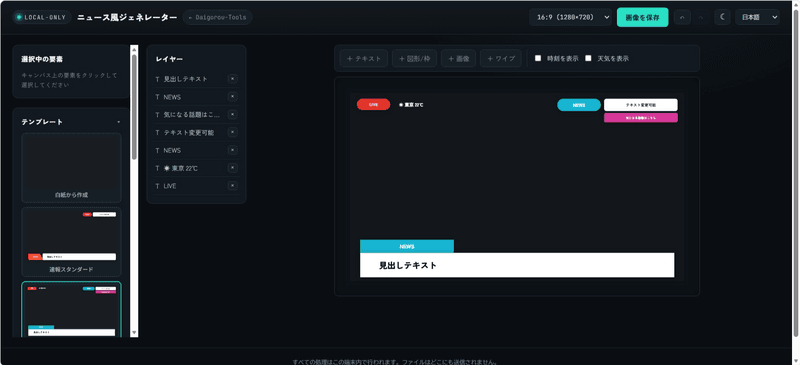Click the page vertical scrollbar thumb

click(x=796, y=174)
